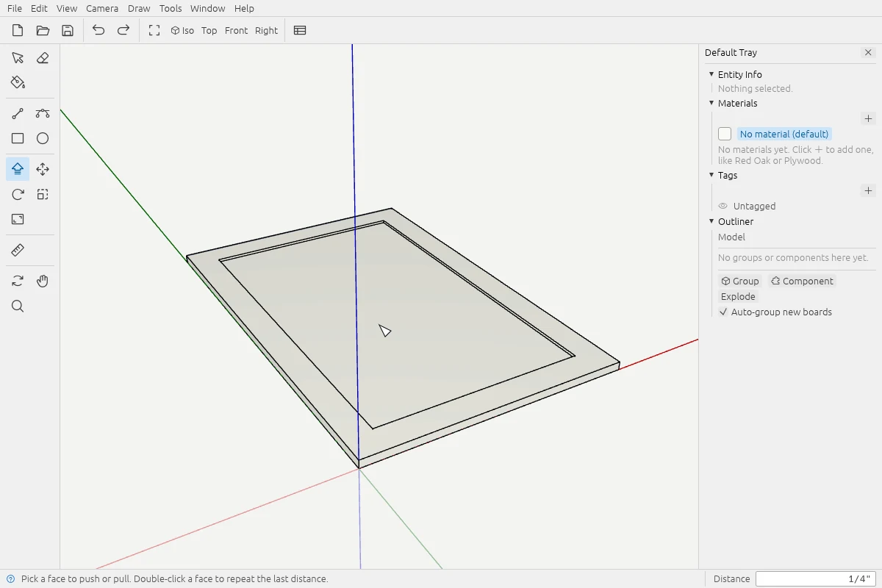The width and height of the screenshot is (882, 588).
Task: Open the Draw menu
Action: (x=139, y=8)
